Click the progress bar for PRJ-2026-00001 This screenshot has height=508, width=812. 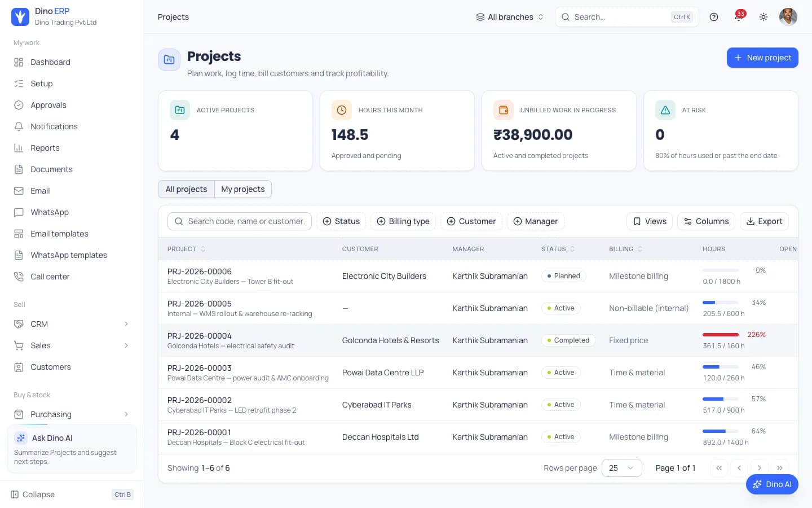pyautogui.click(x=721, y=431)
